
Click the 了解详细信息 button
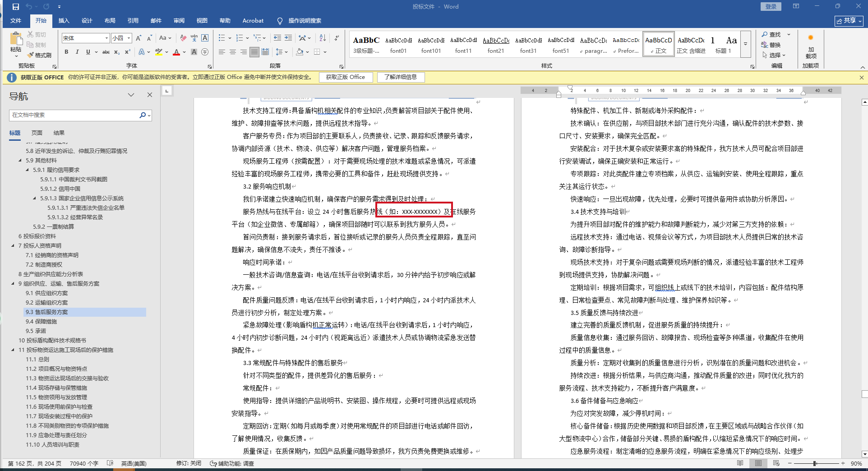click(401, 77)
